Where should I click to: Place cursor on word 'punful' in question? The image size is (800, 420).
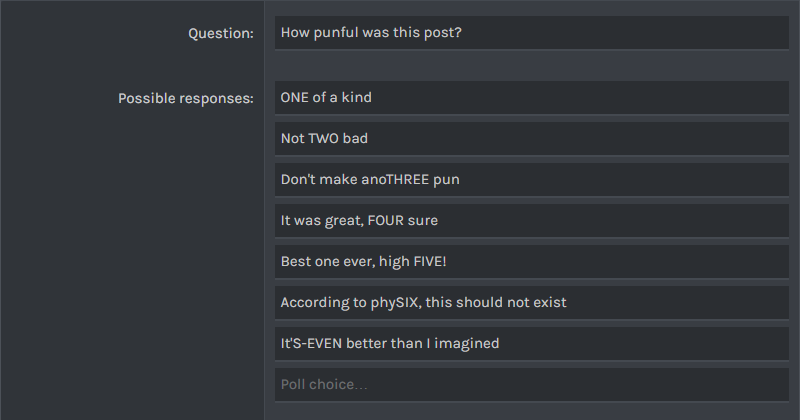(x=336, y=33)
